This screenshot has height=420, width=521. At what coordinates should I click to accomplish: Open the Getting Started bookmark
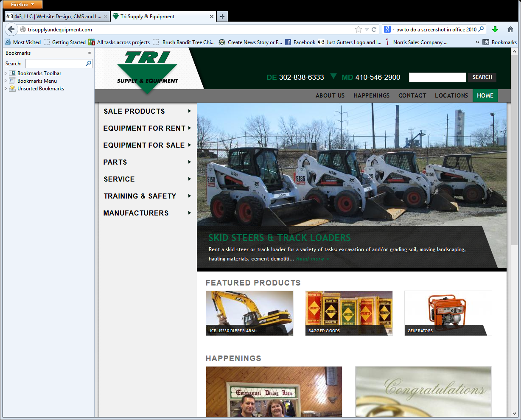66,42
